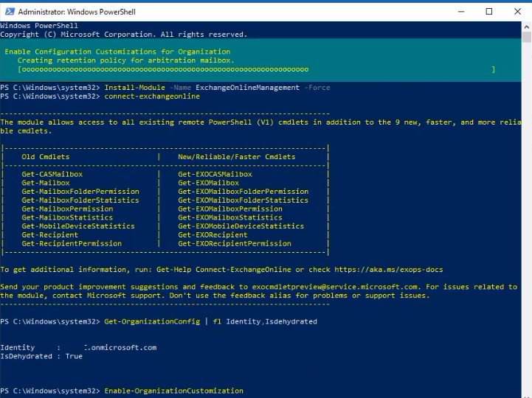Click Creating retention policy status line
This screenshot has width=532, height=398.
pos(126,60)
